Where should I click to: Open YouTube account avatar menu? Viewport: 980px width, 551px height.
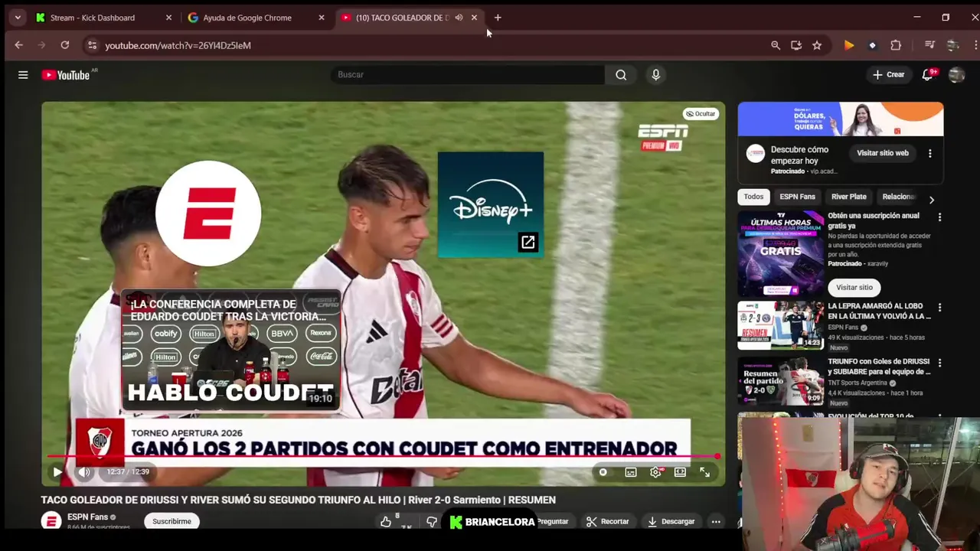point(956,74)
